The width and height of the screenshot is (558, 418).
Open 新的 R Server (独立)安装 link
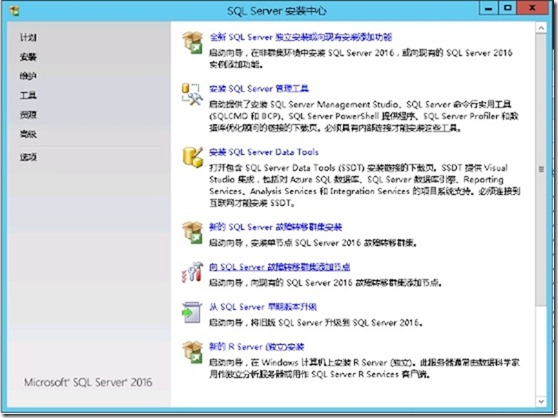coord(257,346)
